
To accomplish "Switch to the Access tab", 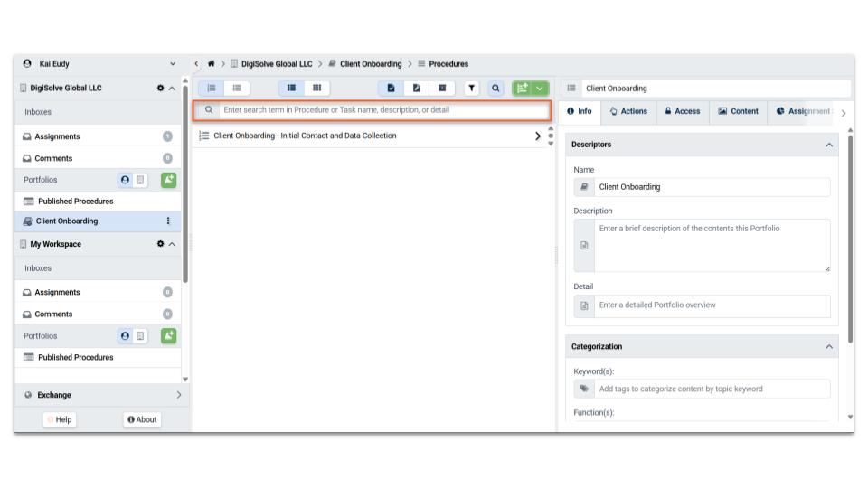I will pyautogui.click(x=682, y=111).
